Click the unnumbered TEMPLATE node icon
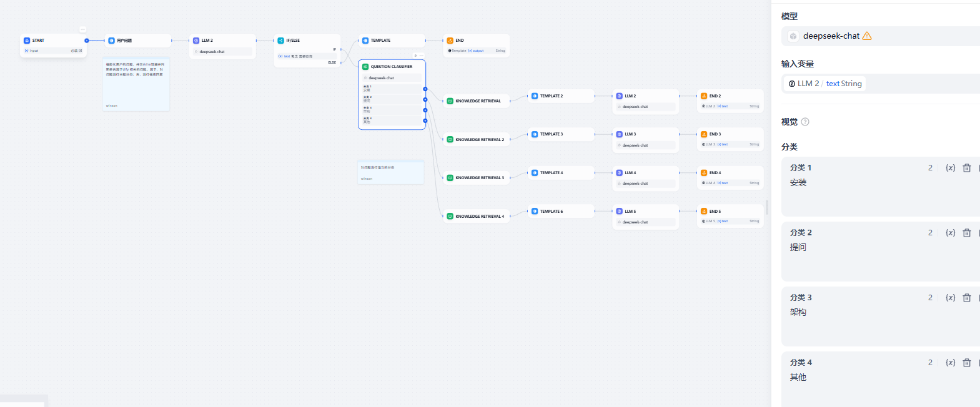 pyautogui.click(x=365, y=41)
